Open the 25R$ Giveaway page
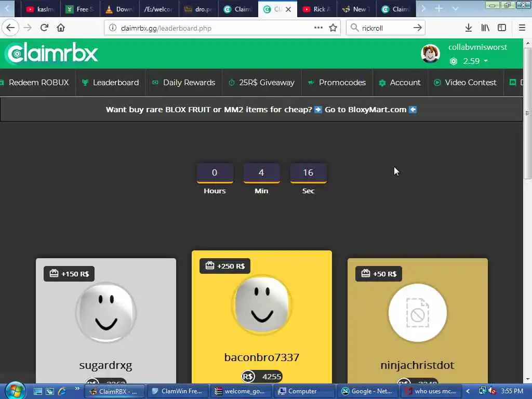This screenshot has height=399, width=532. click(262, 83)
